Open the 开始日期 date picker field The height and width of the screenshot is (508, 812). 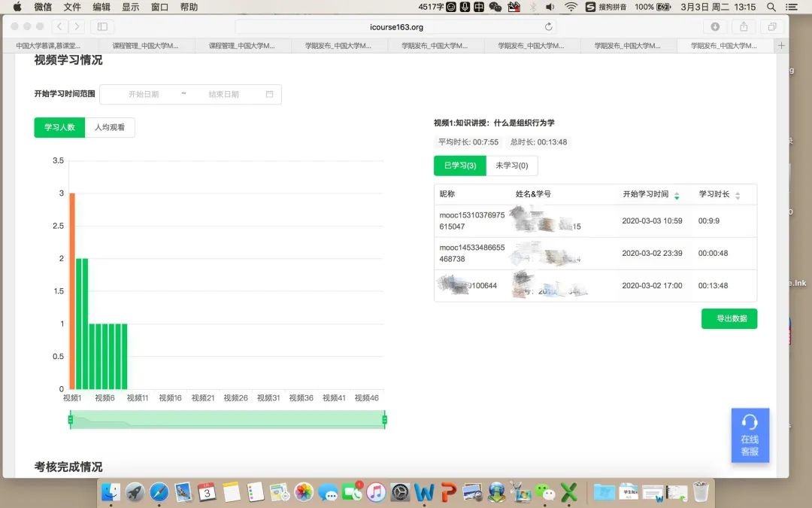tap(144, 95)
